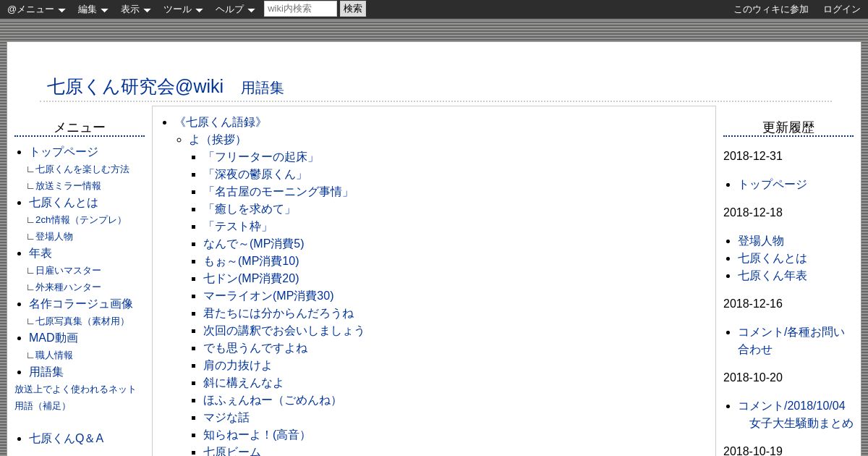Viewport: 868px width, 456px height.
Task: Select the 2018-12-16 date text
Action: click(753, 304)
